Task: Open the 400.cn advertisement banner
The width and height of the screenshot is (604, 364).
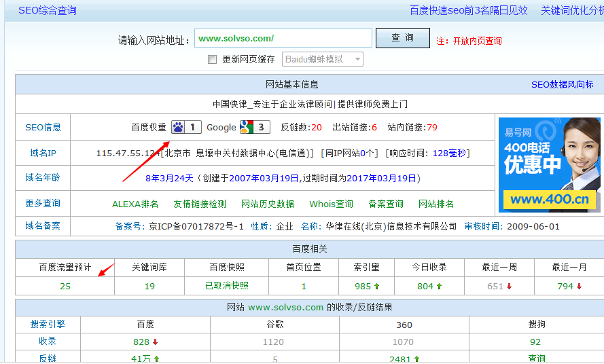Action: (x=549, y=165)
